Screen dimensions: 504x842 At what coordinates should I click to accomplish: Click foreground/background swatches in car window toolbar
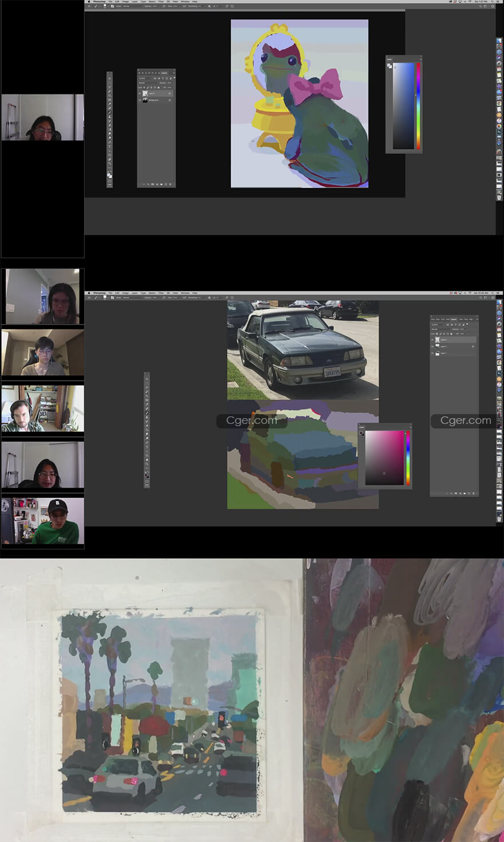tap(147, 475)
